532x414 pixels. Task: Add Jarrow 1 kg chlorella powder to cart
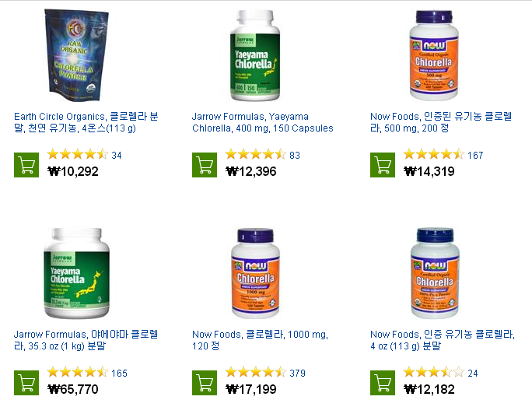pyautogui.click(x=26, y=383)
